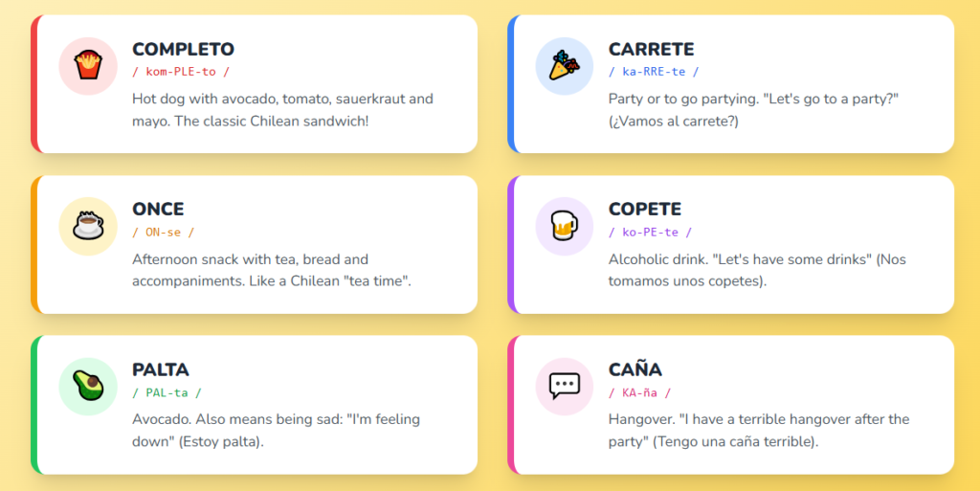Screen dimensions: 980x491
Task: Click the COPETE card title
Action: pyautogui.click(x=645, y=210)
